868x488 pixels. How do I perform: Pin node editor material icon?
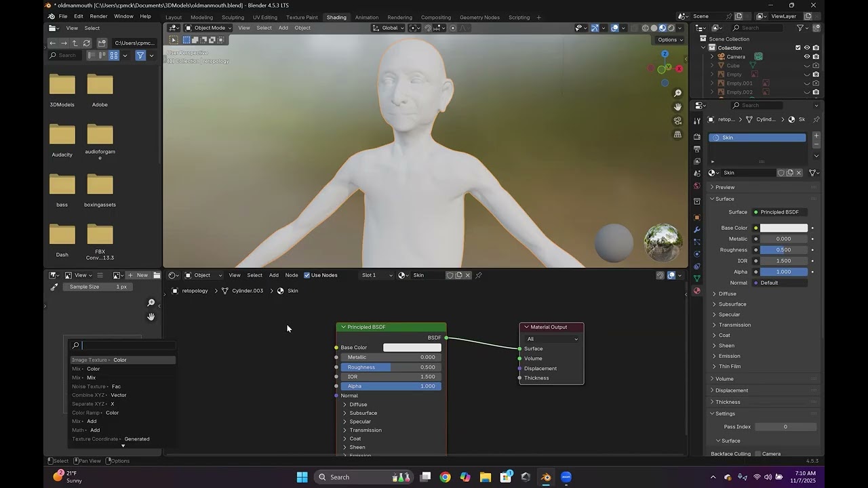pos(479,275)
